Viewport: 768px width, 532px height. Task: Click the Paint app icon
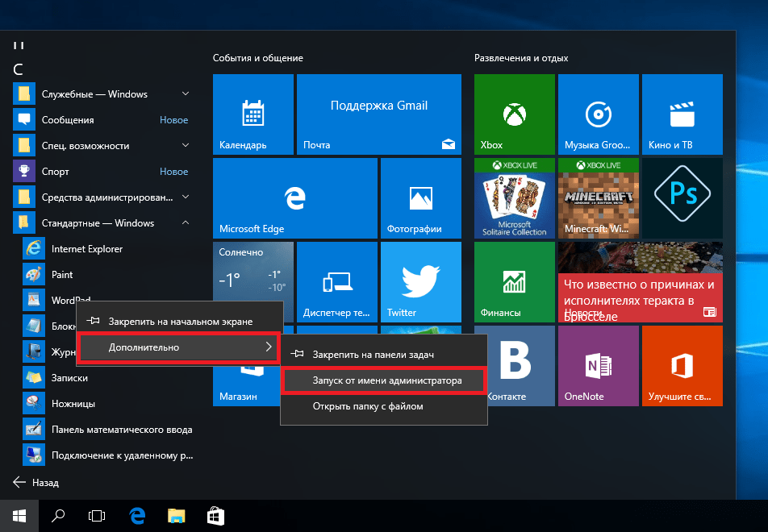click(33, 275)
